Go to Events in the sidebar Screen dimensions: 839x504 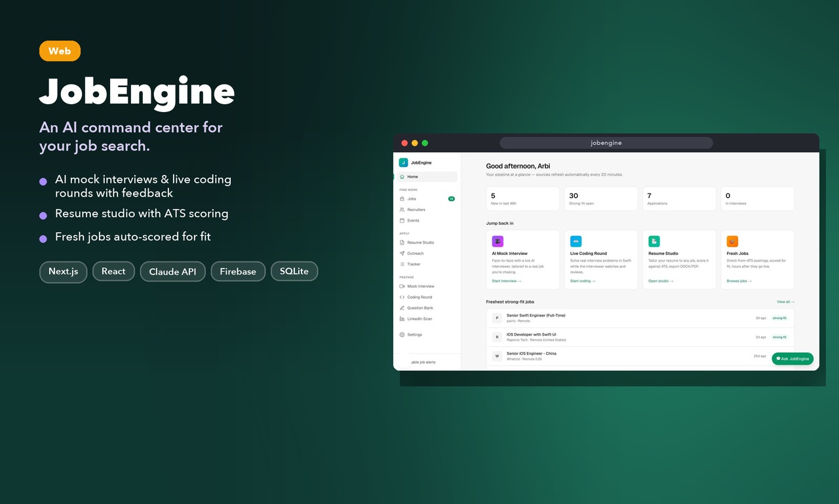pos(428,221)
